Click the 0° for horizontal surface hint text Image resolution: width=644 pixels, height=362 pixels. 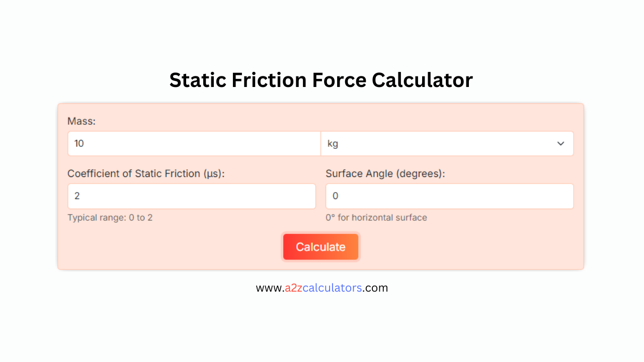[376, 218]
